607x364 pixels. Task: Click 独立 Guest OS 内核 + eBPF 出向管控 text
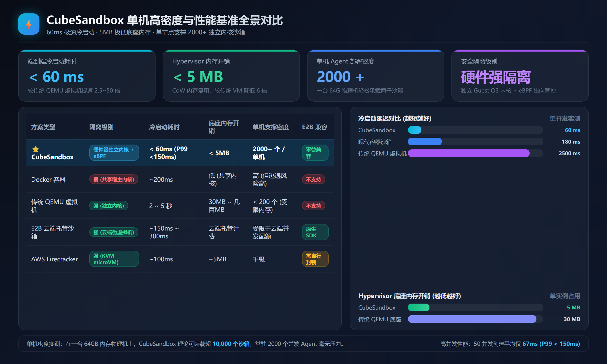(508, 90)
